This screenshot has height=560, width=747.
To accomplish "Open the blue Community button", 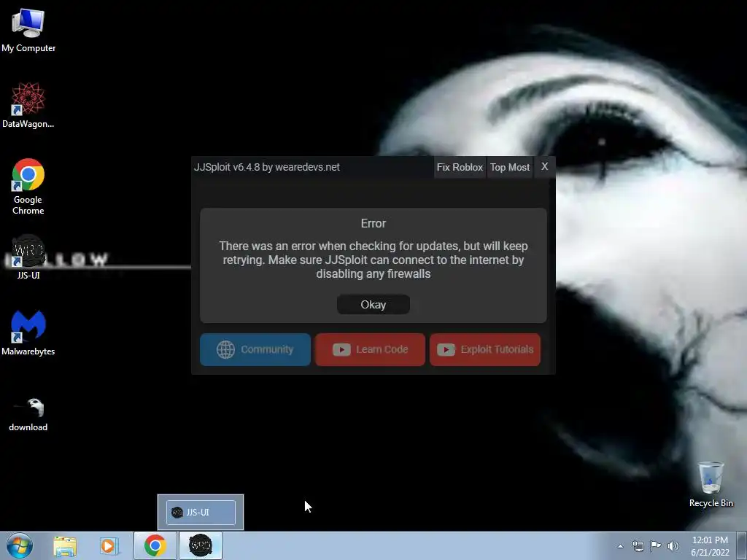I will pos(255,349).
